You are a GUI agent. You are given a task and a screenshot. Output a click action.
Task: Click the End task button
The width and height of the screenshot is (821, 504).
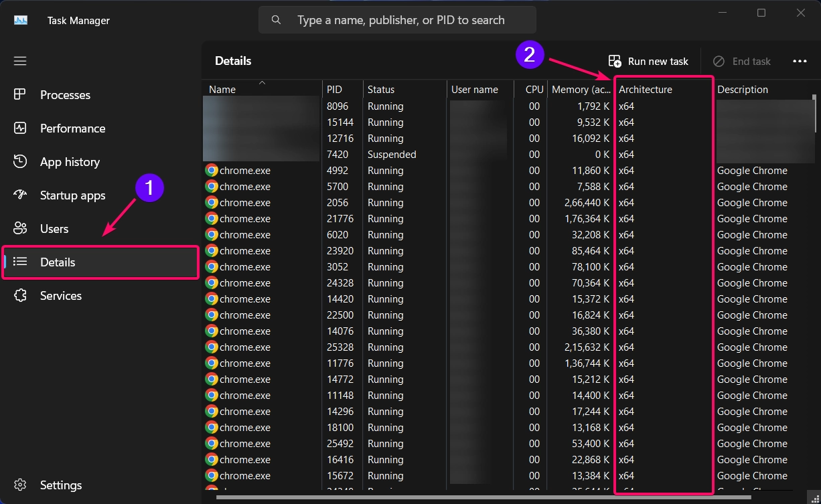(742, 61)
